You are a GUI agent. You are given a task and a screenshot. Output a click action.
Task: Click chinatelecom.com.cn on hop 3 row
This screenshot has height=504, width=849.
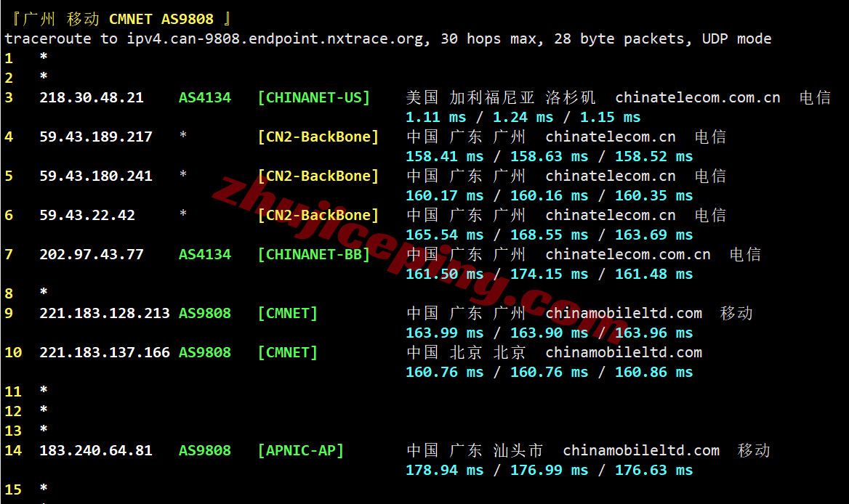tap(697, 98)
